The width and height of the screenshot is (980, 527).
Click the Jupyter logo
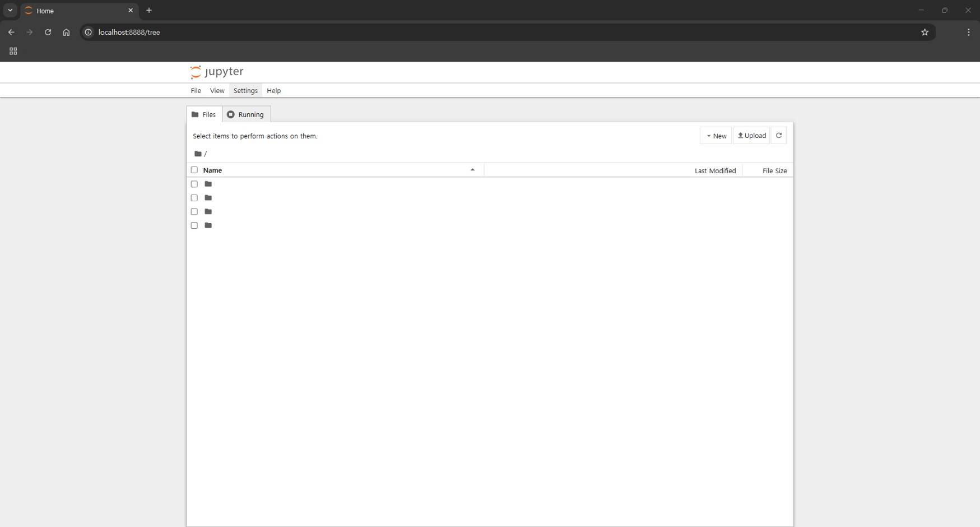tap(217, 72)
